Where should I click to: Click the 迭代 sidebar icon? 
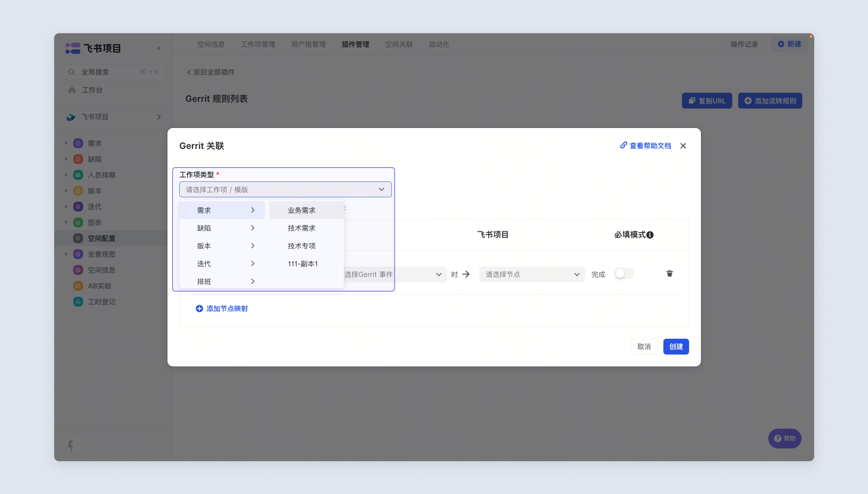(x=78, y=207)
